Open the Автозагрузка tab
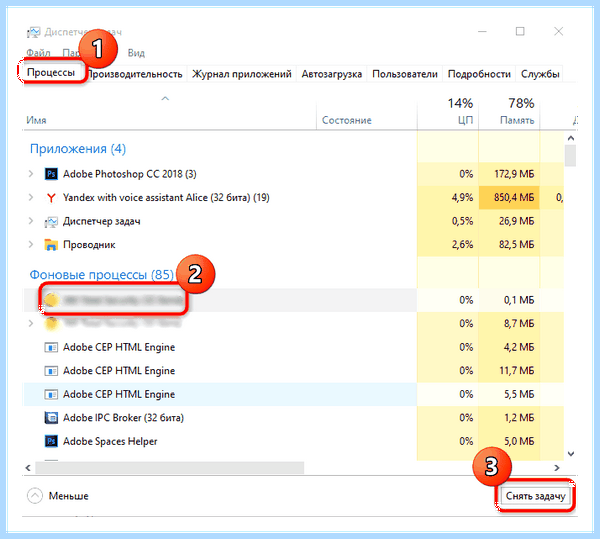Image resolution: width=600 pixels, height=539 pixels. point(331,74)
